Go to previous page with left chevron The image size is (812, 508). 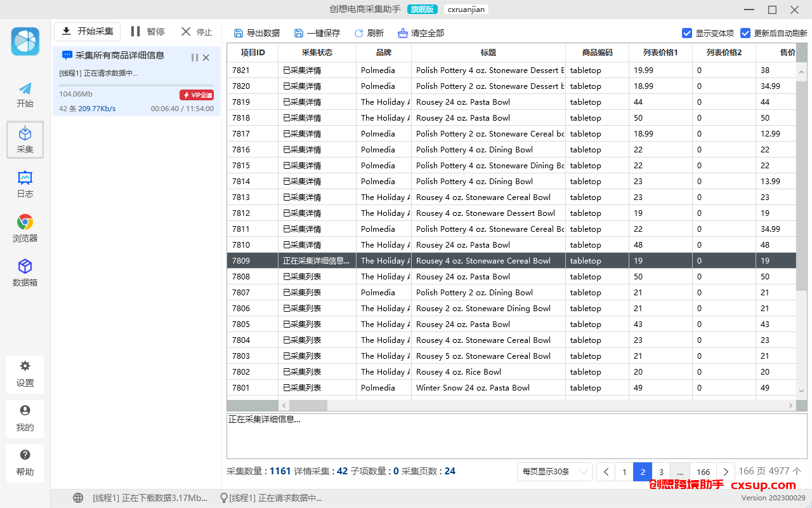tap(606, 472)
